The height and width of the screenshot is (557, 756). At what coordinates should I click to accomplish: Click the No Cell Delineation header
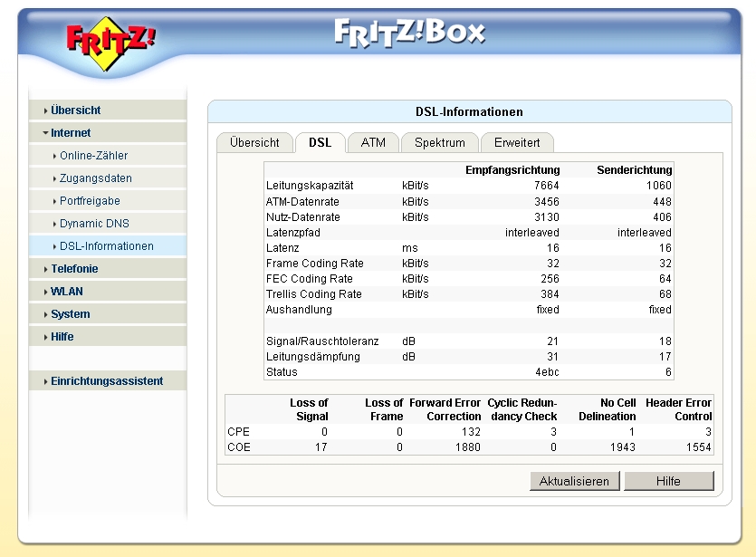pyautogui.click(x=607, y=409)
